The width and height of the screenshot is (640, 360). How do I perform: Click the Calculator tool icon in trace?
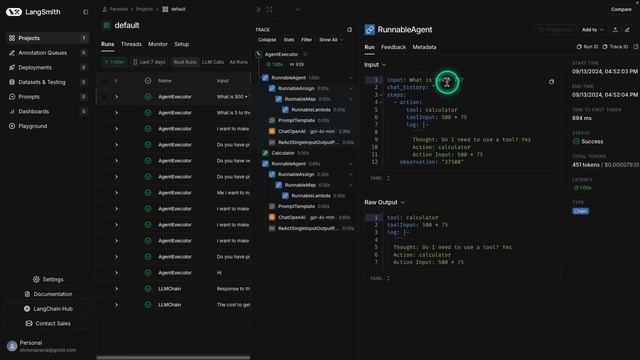coord(265,153)
